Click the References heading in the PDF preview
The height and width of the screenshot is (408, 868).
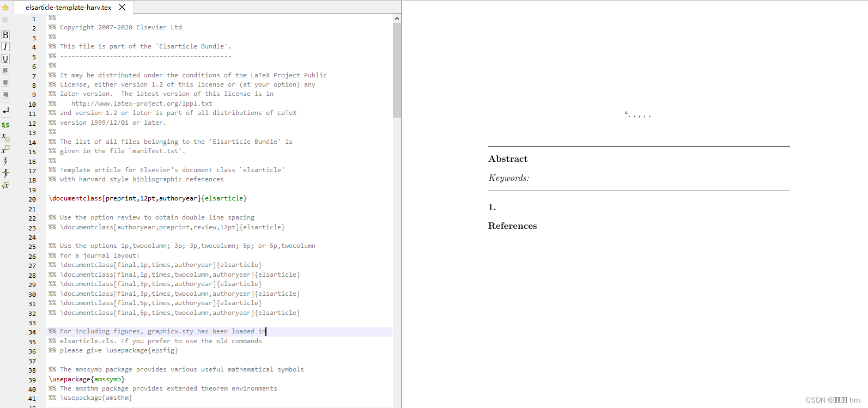coord(513,226)
